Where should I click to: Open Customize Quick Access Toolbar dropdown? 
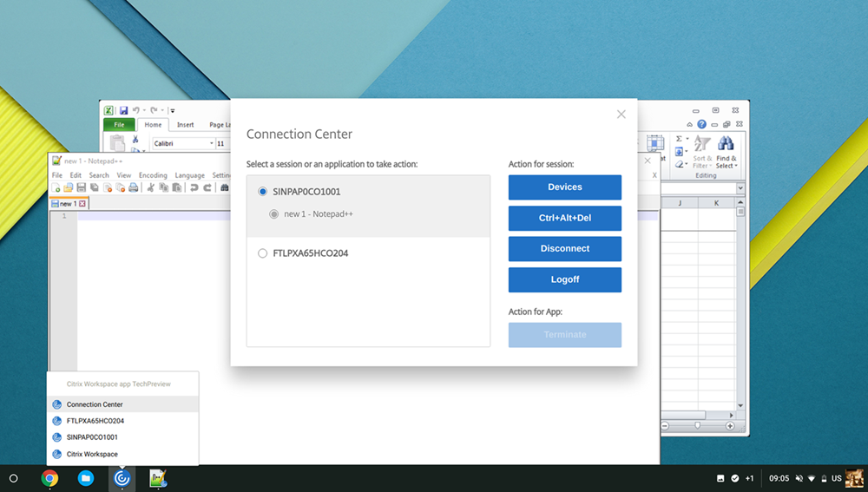tap(172, 111)
